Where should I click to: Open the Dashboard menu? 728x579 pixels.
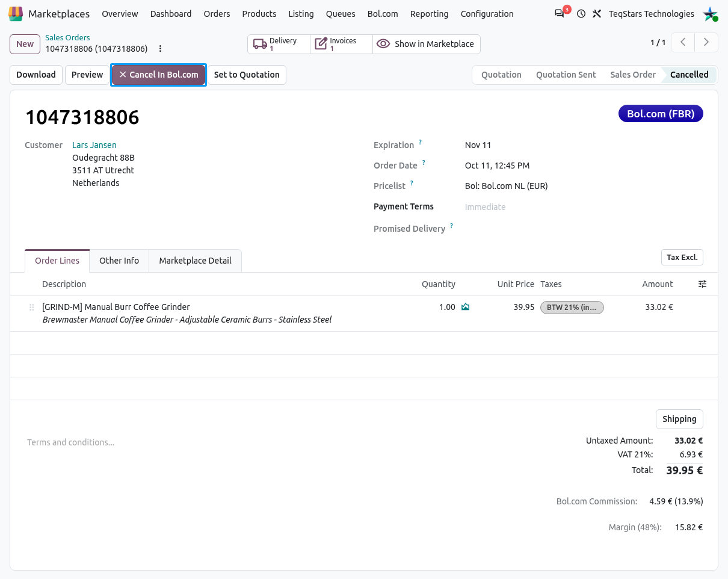coord(171,14)
